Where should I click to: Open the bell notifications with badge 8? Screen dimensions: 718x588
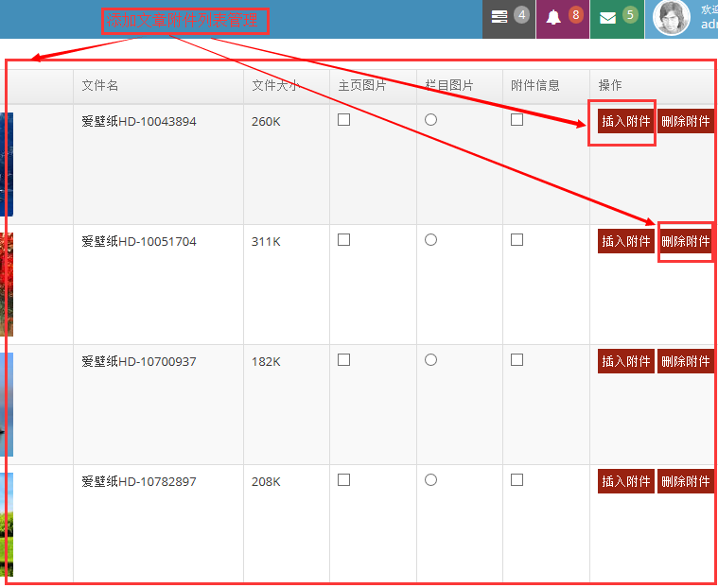click(x=563, y=19)
